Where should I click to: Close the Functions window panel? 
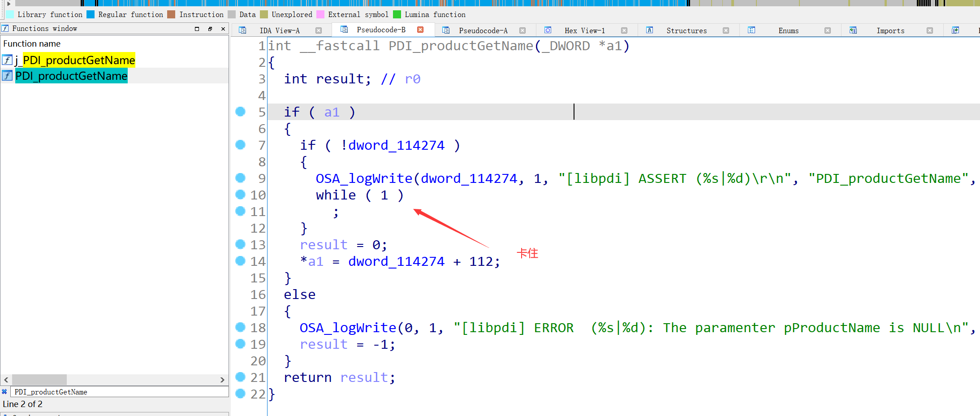[223, 29]
